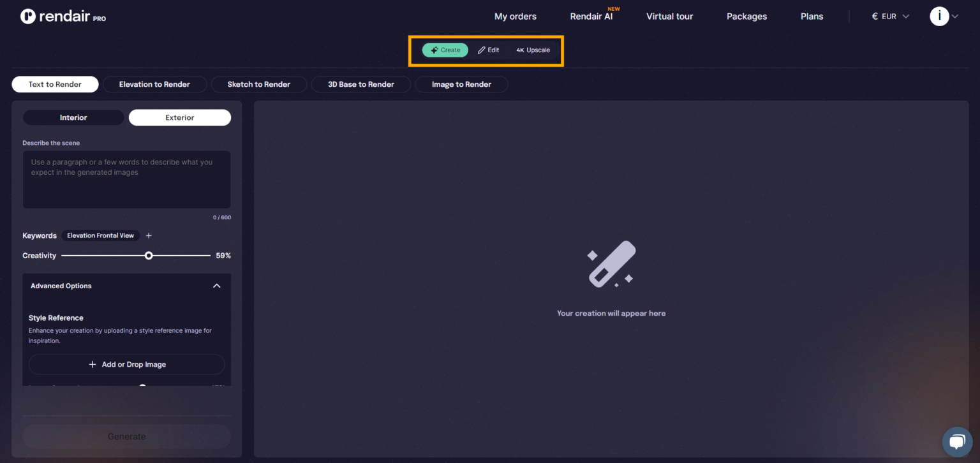Screen dimensions: 980x463
Task: Switch to the Sketch to Render tab
Action: pyautogui.click(x=258, y=84)
